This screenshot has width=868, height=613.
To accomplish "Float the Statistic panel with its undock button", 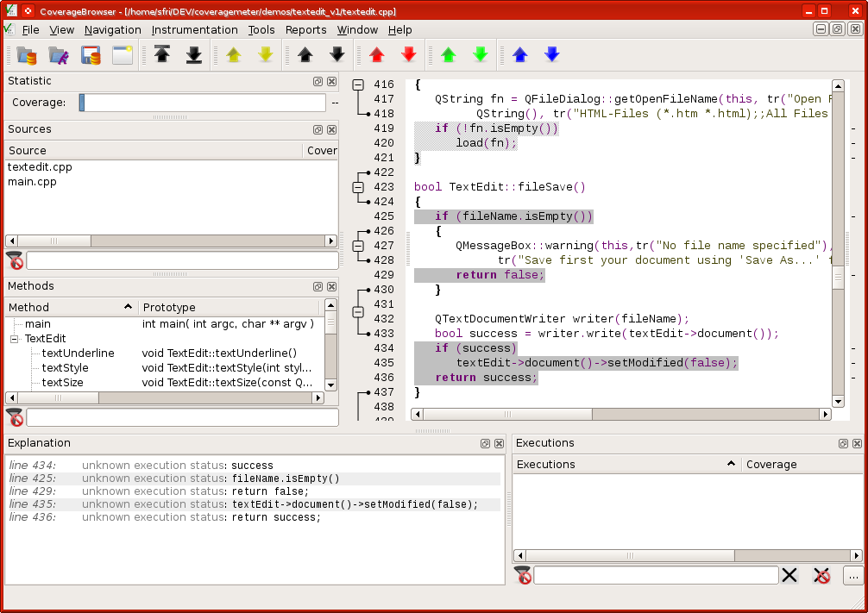I will [x=318, y=81].
